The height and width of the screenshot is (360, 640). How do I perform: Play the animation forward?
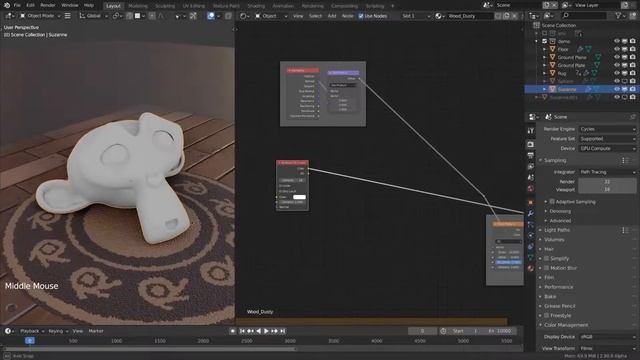point(266,331)
